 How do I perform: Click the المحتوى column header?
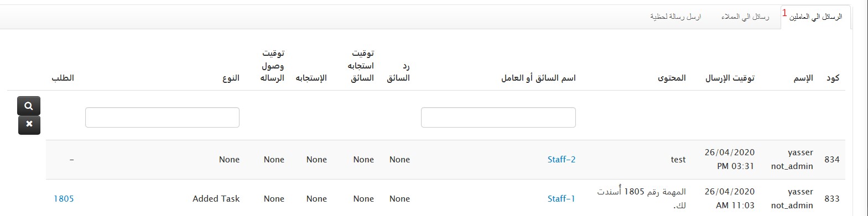pyautogui.click(x=672, y=78)
